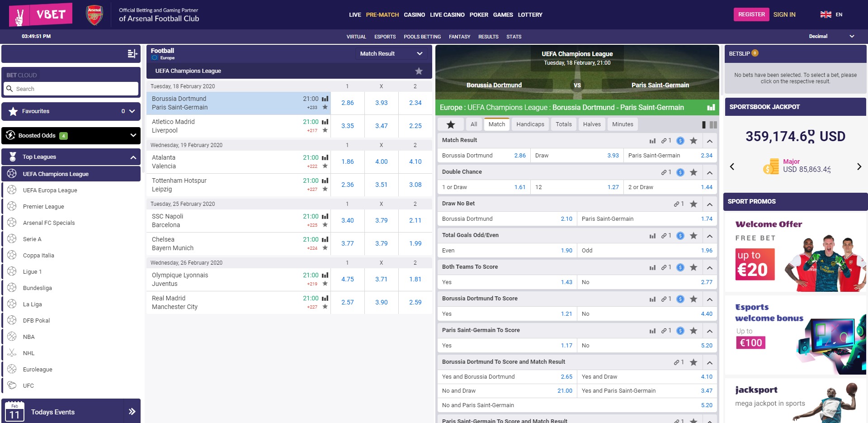Click the stats icon in the green match header

point(711,107)
